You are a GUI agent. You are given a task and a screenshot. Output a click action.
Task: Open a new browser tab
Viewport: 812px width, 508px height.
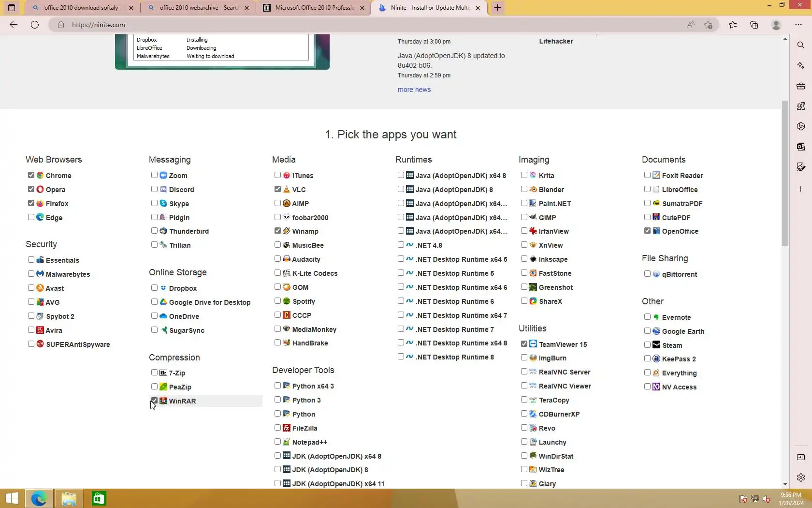pyautogui.click(x=497, y=8)
